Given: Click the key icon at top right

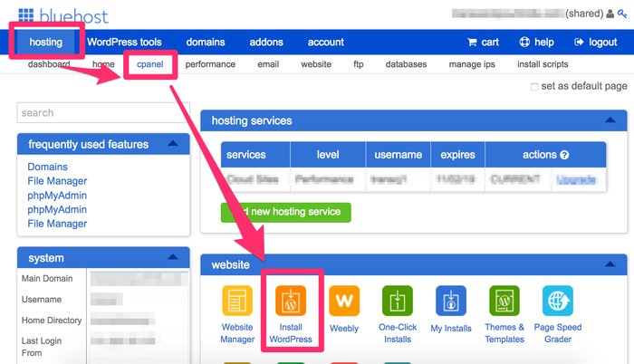Looking at the screenshot, I should 622,14.
